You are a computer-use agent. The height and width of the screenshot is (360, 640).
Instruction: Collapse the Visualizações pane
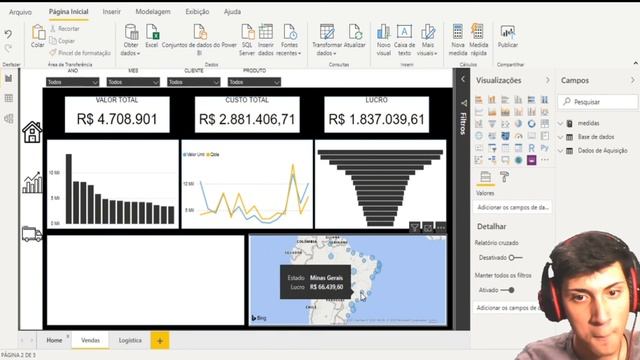click(x=548, y=80)
